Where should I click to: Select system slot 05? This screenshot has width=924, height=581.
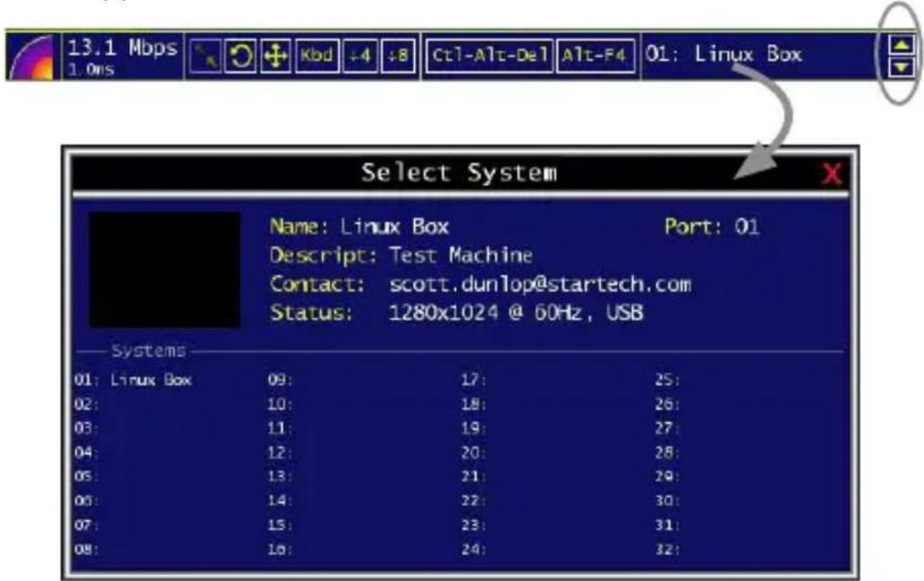pyautogui.click(x=86, y=476)
